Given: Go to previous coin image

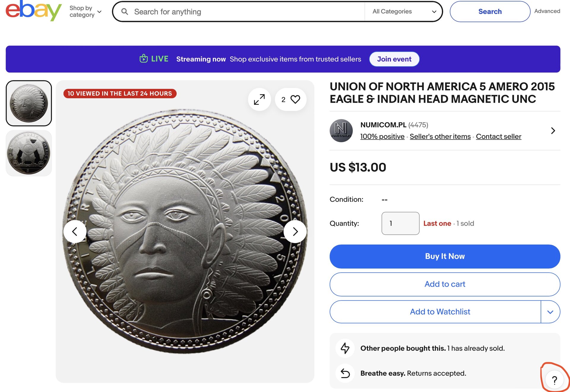Looking at the screenshot, I should pos(75,231).
